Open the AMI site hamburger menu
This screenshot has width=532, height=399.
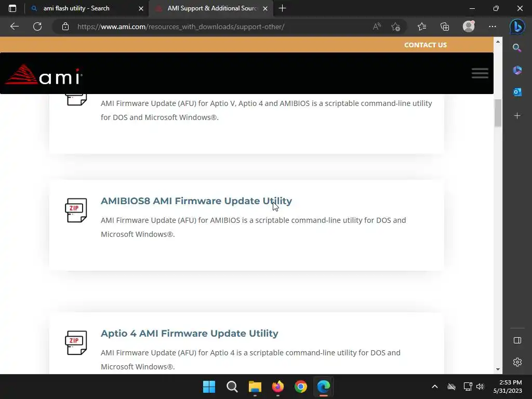(480, 73)
